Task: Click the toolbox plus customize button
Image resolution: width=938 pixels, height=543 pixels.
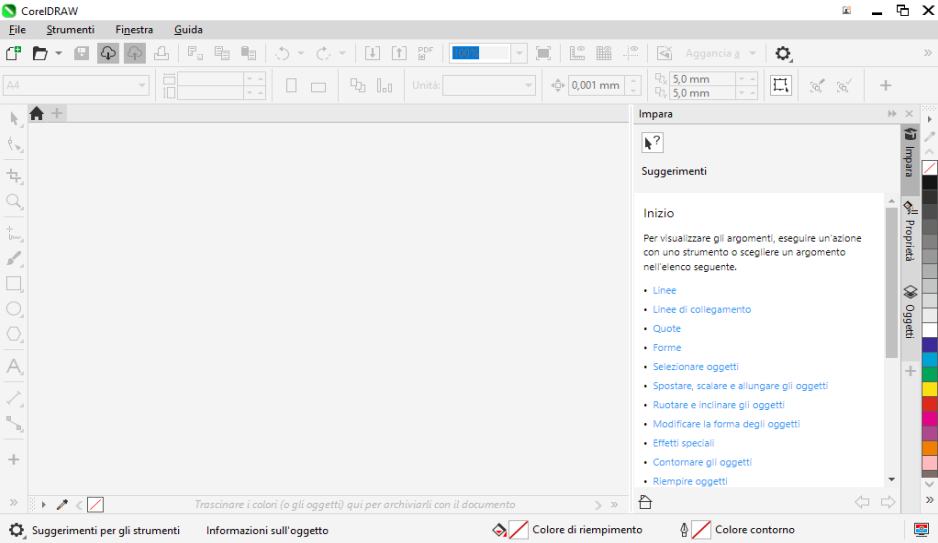Action: tap(14, 459)
